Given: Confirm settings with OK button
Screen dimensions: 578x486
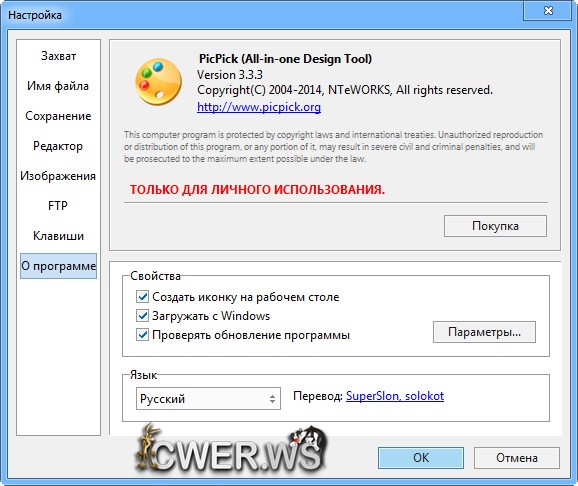Looking at the screenshot, I should pos(421,458).
